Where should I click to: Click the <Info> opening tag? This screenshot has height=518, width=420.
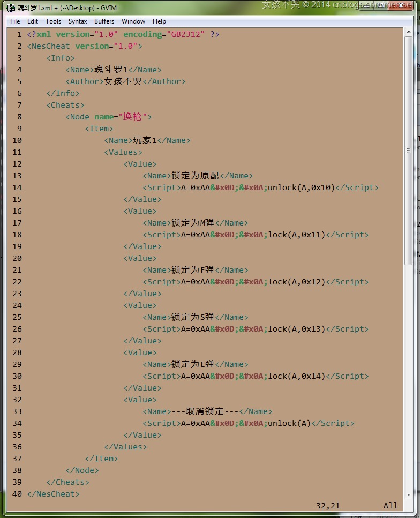click(61, 58)
